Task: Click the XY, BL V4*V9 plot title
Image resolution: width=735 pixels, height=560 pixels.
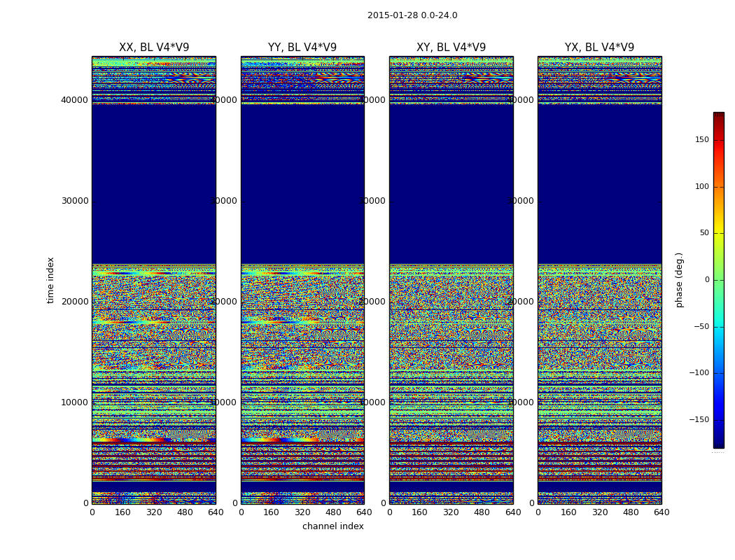Action: pyautogui.click(x=451, y=48)
